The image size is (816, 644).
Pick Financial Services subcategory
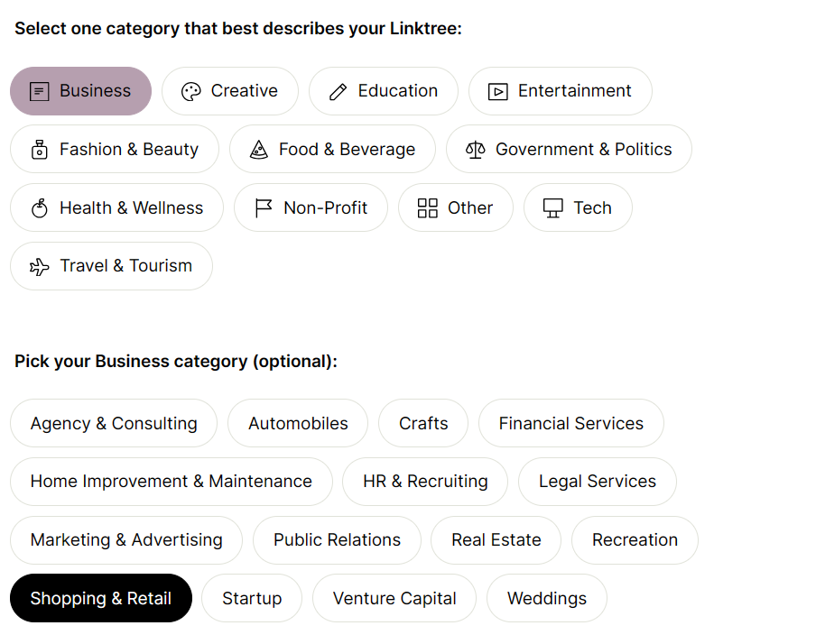coord(570,423)
